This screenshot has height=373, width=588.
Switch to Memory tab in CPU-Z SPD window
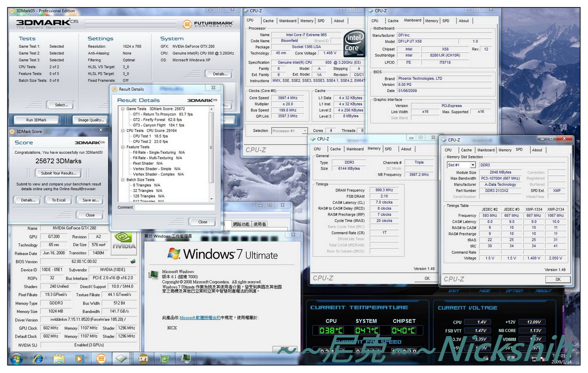point(505,150)
